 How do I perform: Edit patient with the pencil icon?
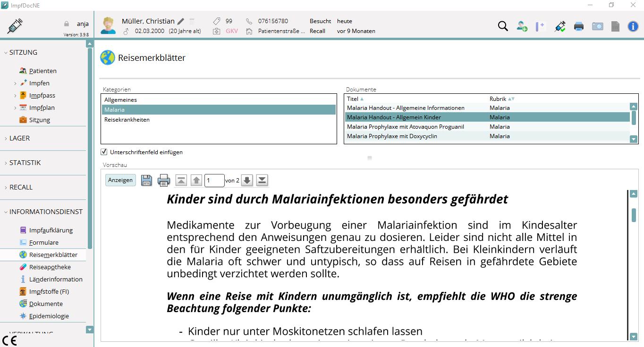point(181,21)
